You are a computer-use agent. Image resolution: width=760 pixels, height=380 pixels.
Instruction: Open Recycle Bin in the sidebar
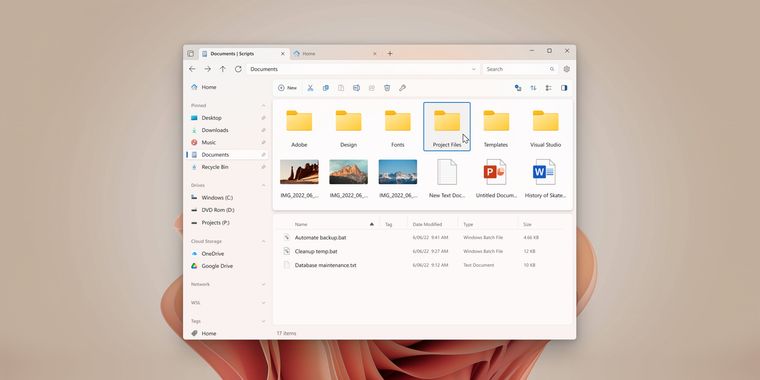(x=227, y=167)
